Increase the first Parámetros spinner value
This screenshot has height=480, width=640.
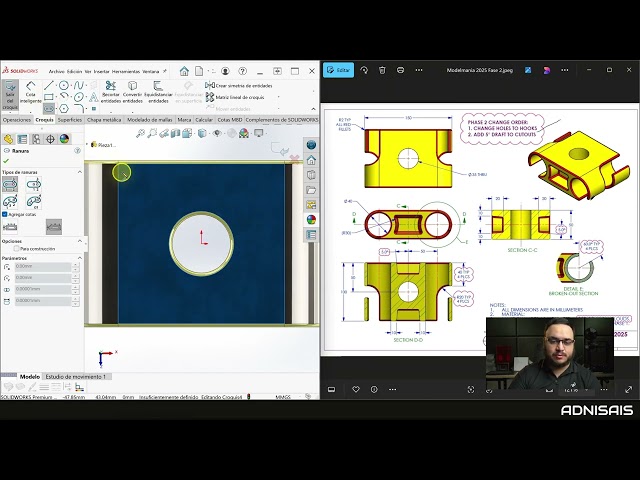tap(75, 264)
